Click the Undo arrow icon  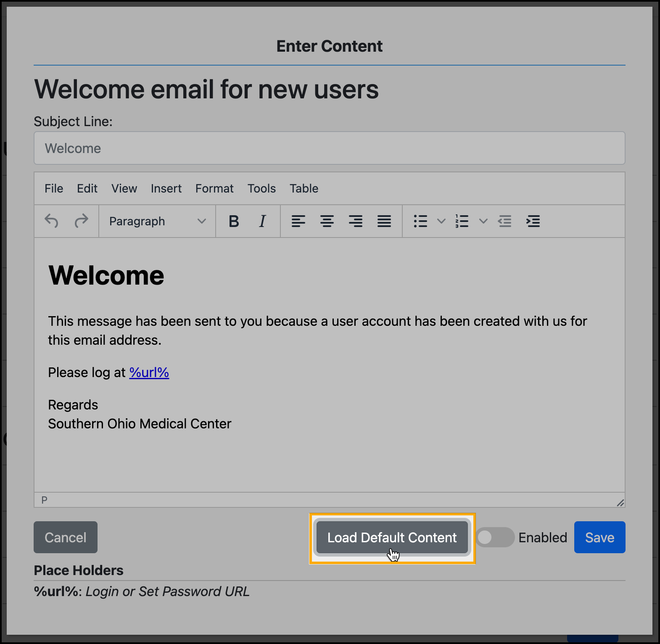tap(52, 221)
